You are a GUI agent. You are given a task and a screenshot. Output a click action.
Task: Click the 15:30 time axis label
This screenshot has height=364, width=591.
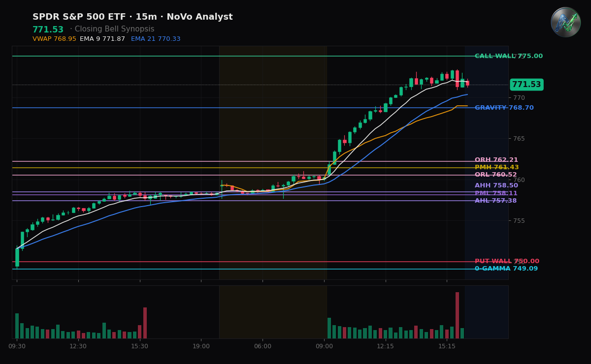[x=139, y=346]
